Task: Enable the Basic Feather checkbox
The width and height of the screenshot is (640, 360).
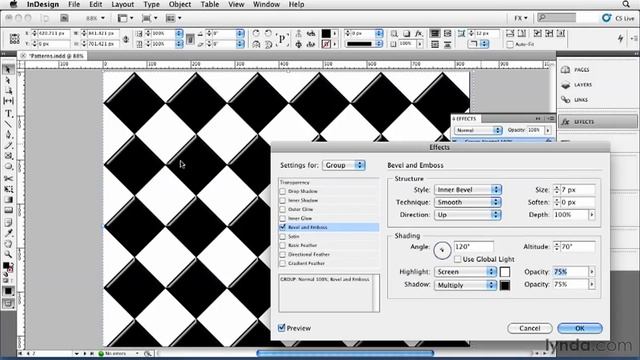Action: [x=282, y=245]
